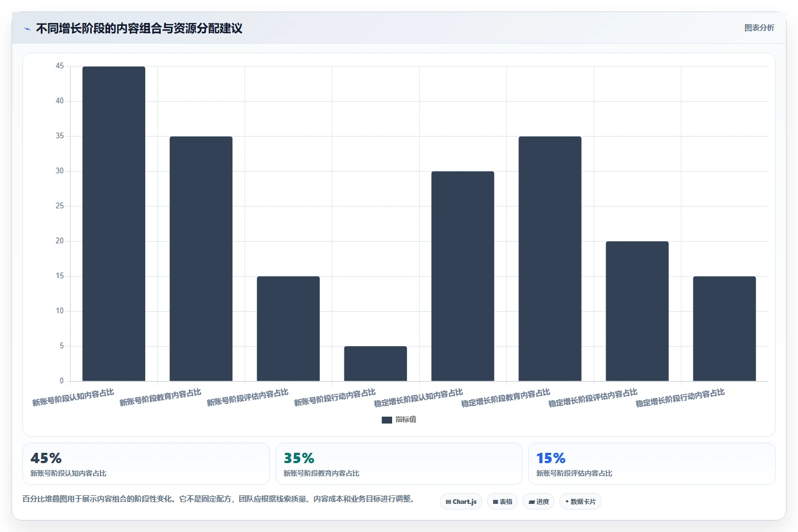Click axis label 新账号阶段行动内容占比
The image size is (798, 532).
pos(335,397)
